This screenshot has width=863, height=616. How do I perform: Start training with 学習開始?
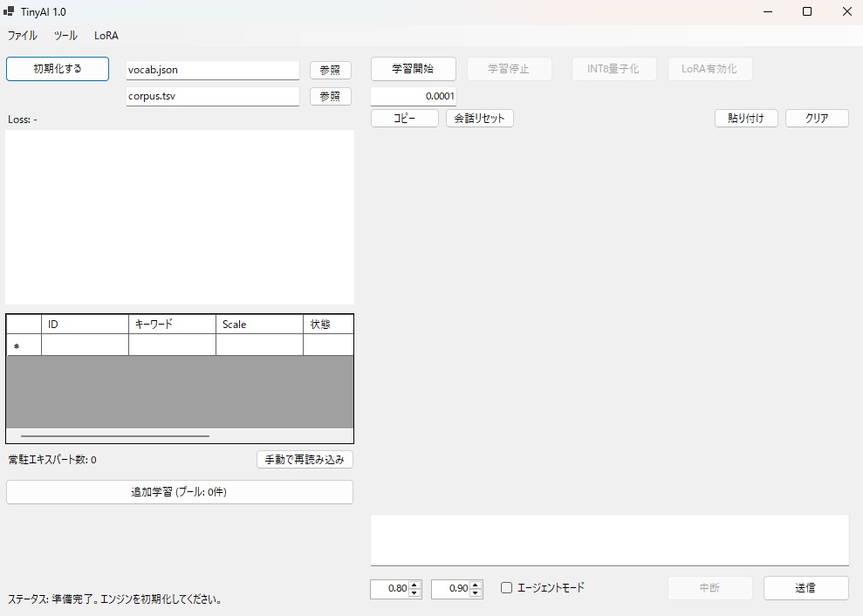tap(414, 69)
